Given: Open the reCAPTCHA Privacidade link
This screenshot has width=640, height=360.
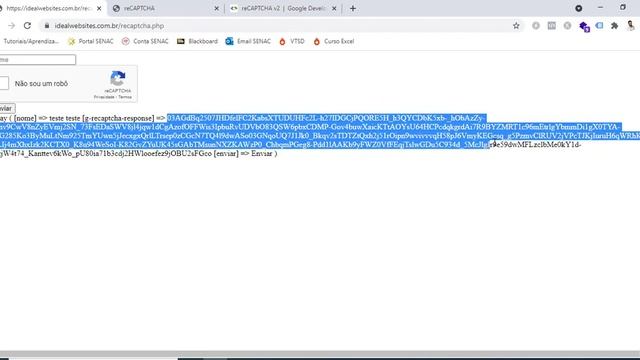Looking at the screenshot, I should click(x=104, y=97).
